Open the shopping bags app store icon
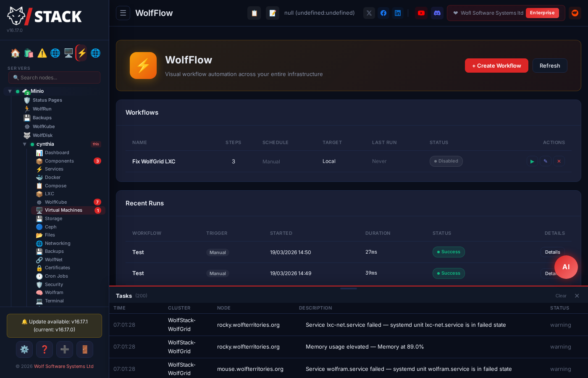 (29, 53)
